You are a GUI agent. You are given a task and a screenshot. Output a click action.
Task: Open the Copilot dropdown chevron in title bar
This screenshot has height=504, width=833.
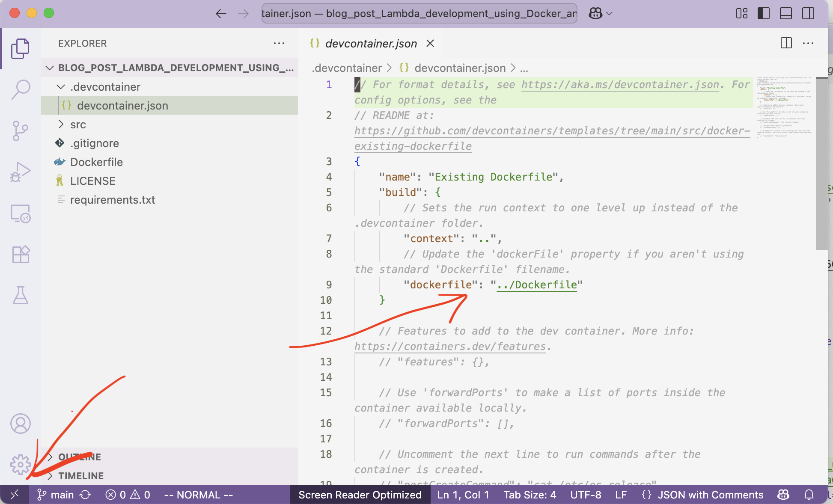point(610,14)
